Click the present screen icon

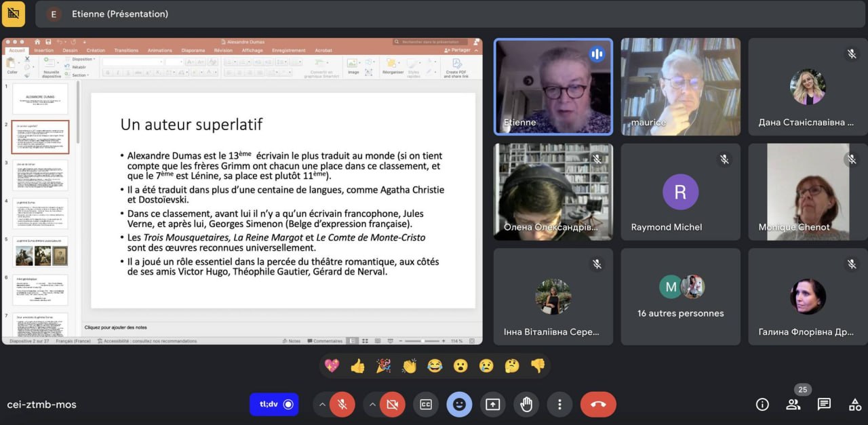pyautogui.click(x=493, y=405)
